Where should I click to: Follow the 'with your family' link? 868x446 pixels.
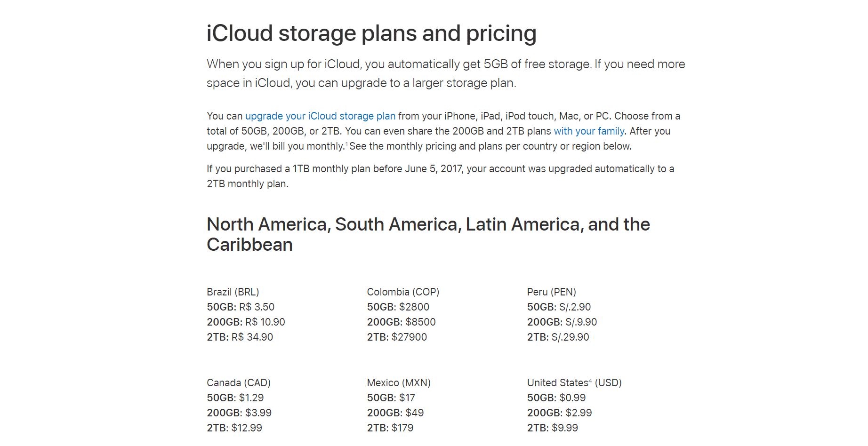[x=589, y=131]
